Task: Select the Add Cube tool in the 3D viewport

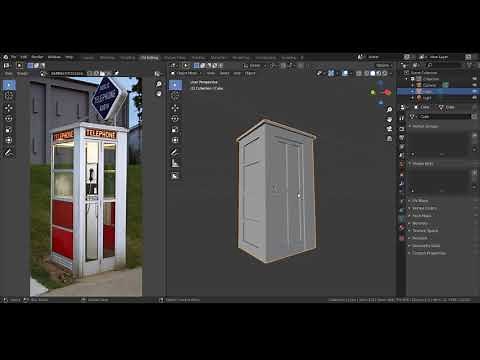Action: (x=175, y=176)
